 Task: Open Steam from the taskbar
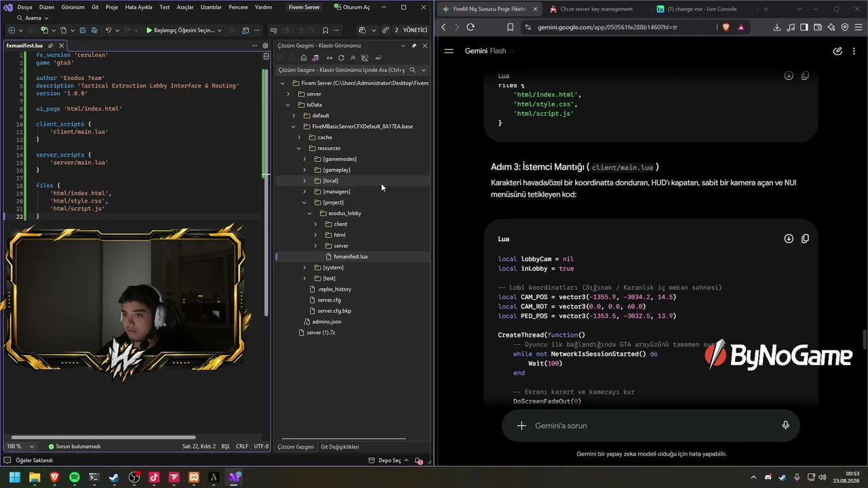[114, 477]
